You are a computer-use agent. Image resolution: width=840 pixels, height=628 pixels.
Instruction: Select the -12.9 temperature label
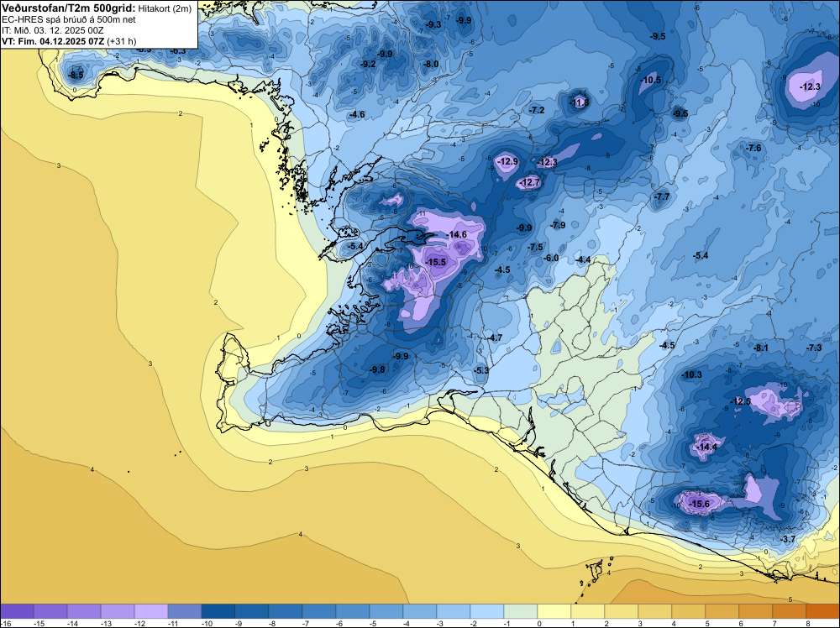coord(507,161)
